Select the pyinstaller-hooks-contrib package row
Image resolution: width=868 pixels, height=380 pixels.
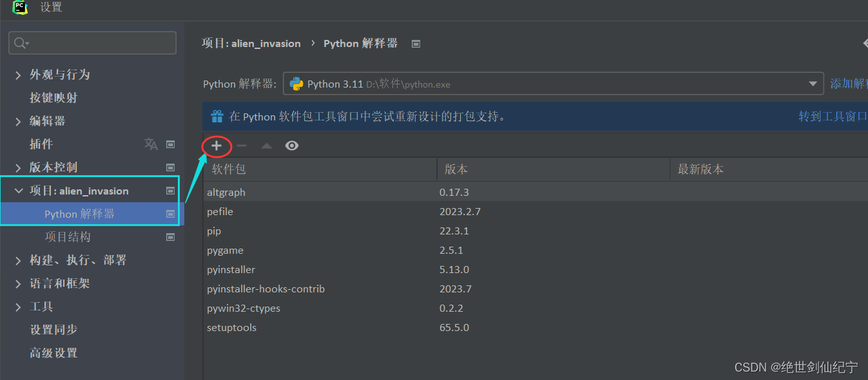[x=535, y=289]
